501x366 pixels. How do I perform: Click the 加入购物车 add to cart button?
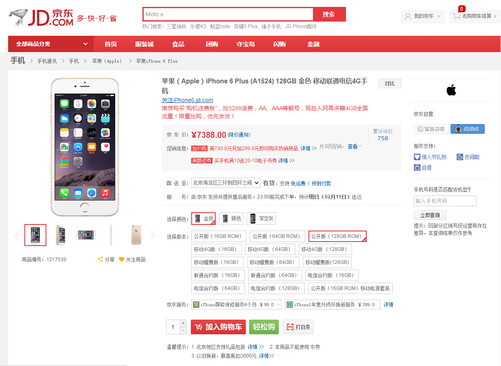pos(218,327)
